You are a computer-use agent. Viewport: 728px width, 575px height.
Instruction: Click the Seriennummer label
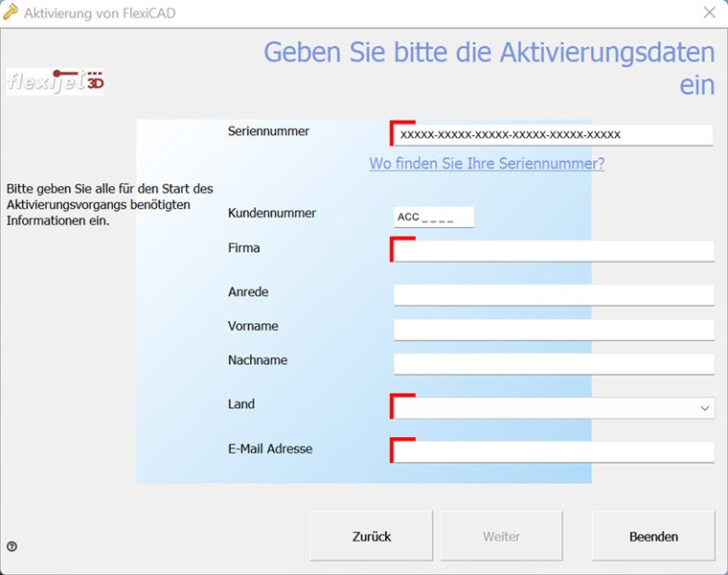click(x=268, y=131)
